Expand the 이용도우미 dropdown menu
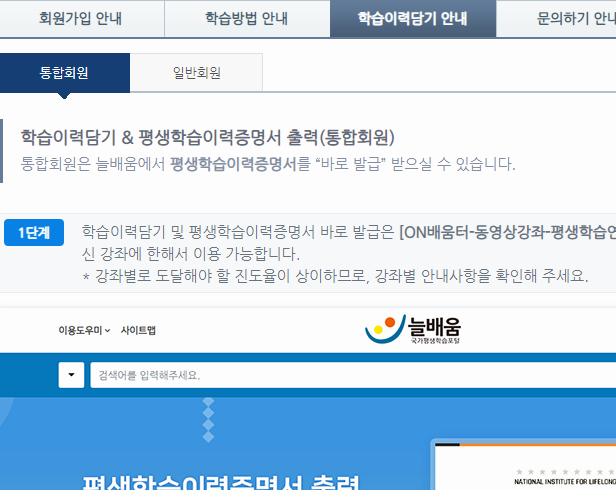The height and width of the screenshot is (490, 616). tap(84, 330)
